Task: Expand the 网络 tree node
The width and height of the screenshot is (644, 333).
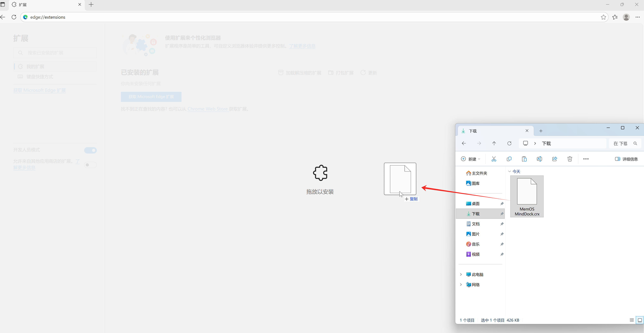Action: click(461, 284)
